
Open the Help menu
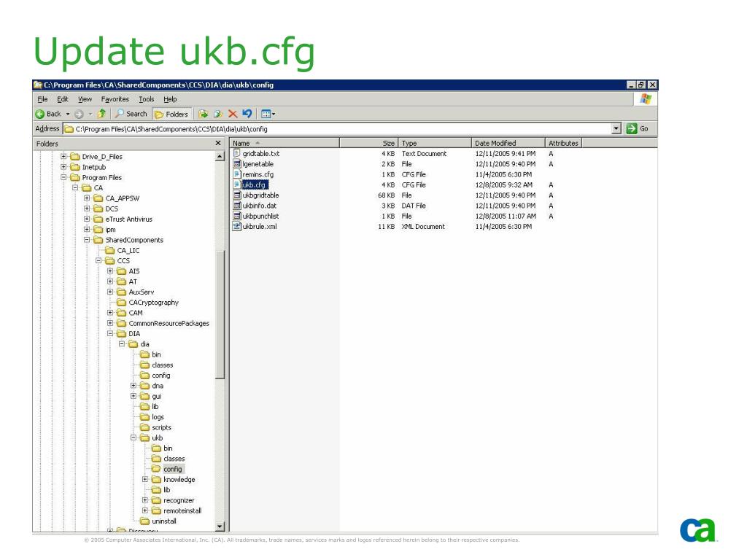click(x=170, y=99)
